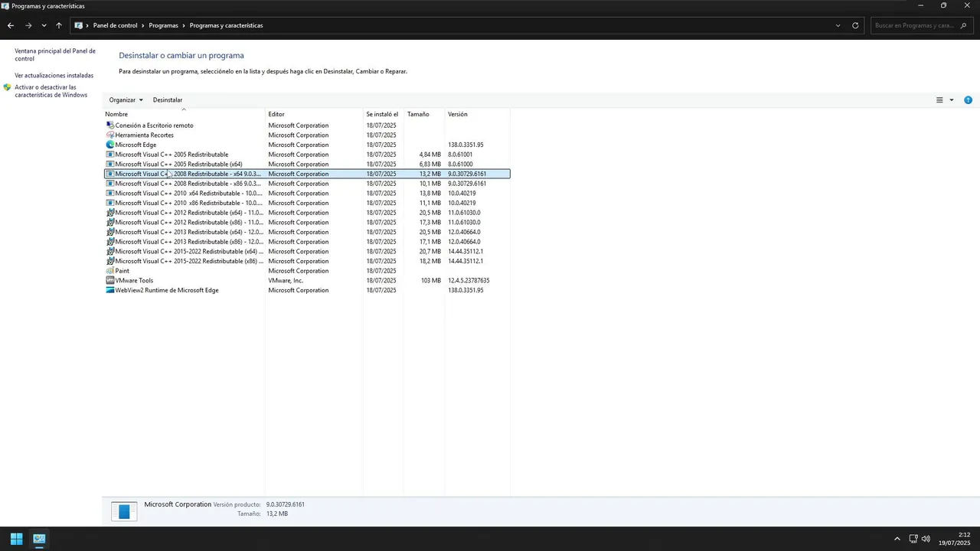The image size is (980, 551).
Task: Open Activar o desactivar características de Windows
Action: click(x=51, y=91)
